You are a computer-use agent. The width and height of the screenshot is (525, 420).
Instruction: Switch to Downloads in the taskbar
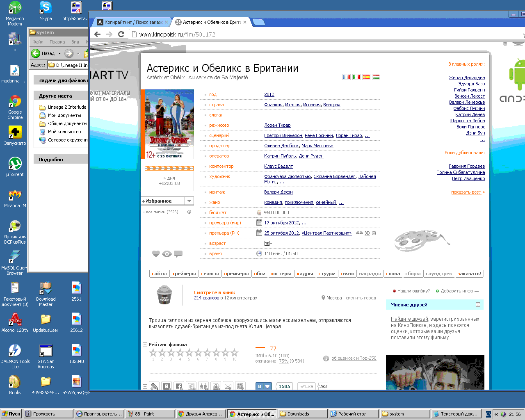[x=303, y=414]
